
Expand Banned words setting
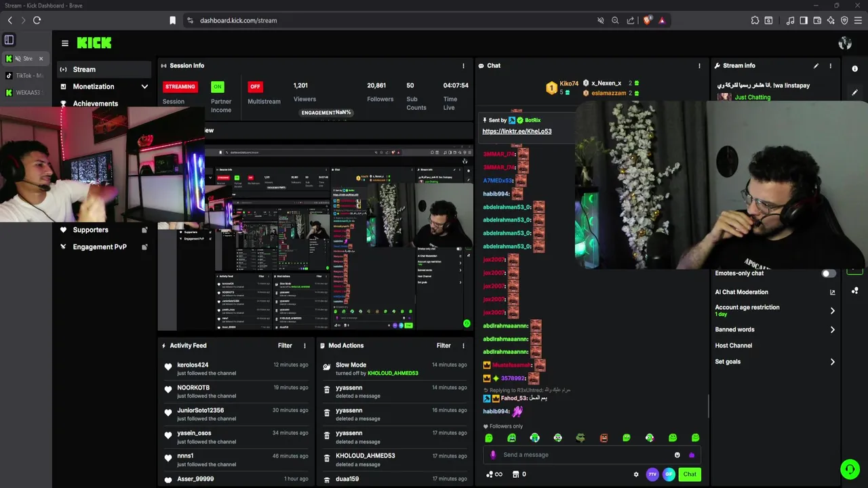tap(775, 329)
